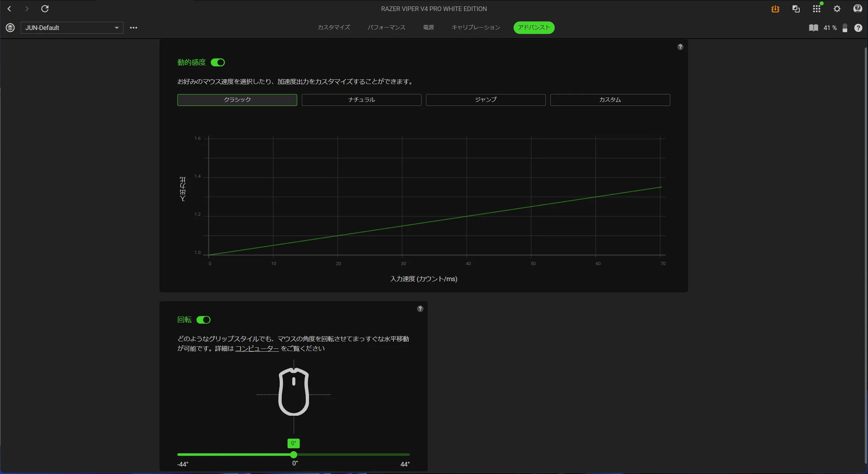Click the -44° minimum rotation label
The image size is (868, 474).
[183, 464]
